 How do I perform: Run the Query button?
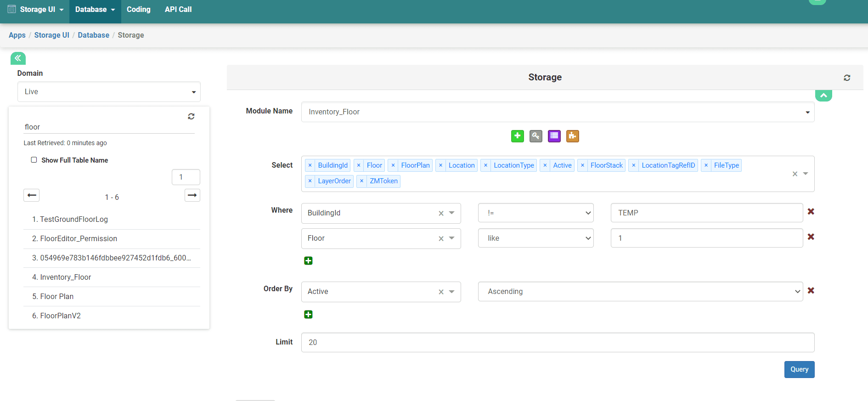tap(799, 369)
